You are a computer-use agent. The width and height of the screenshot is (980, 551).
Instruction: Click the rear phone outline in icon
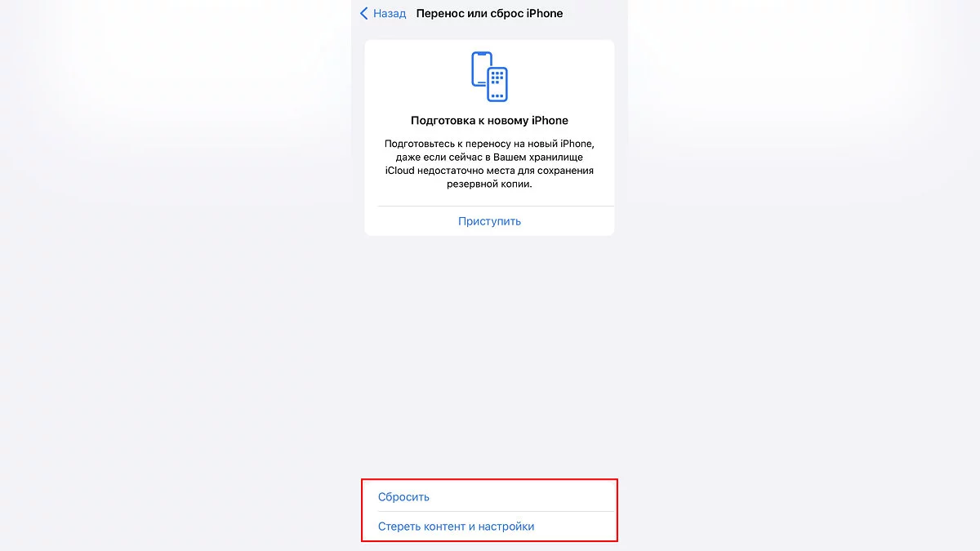[x=480, y=69]
